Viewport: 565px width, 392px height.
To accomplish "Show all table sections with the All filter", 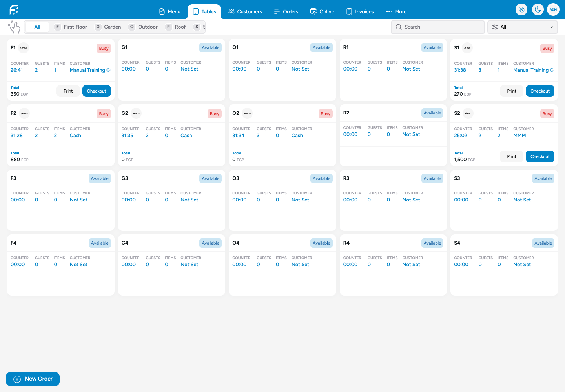I will click(37, 27).
